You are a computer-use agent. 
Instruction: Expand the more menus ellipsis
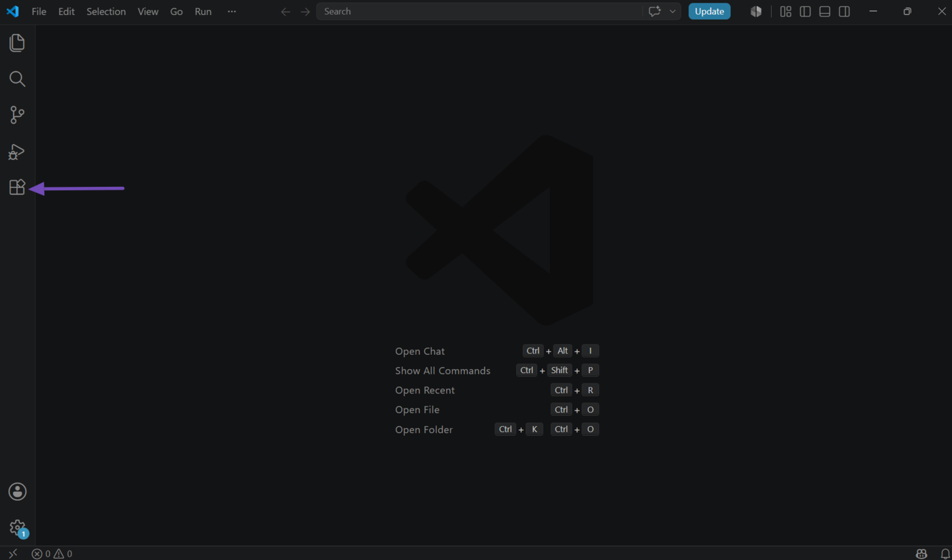coord(232,12)
